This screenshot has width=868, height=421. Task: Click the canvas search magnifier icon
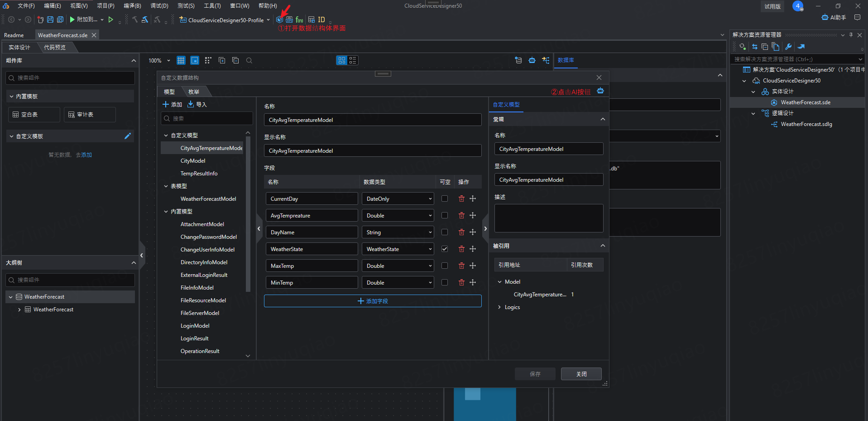pyautogui.click(x=249, y=60)
